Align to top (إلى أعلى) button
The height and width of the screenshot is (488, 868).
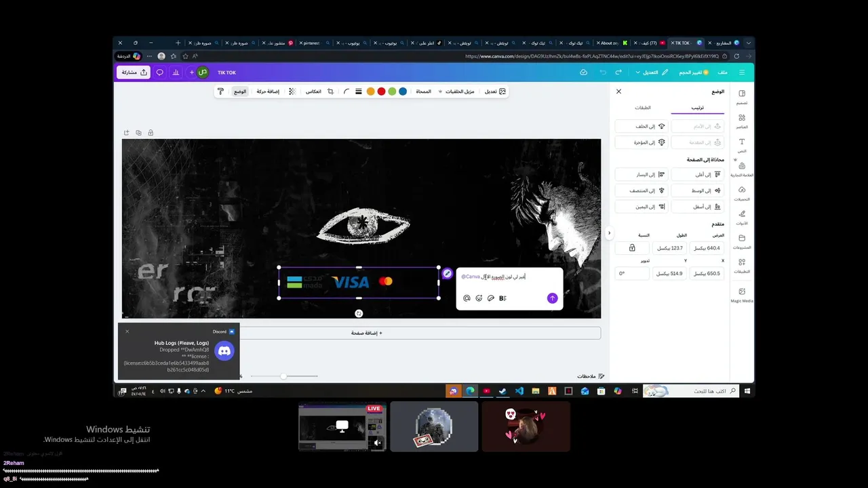tap(697, 174)
